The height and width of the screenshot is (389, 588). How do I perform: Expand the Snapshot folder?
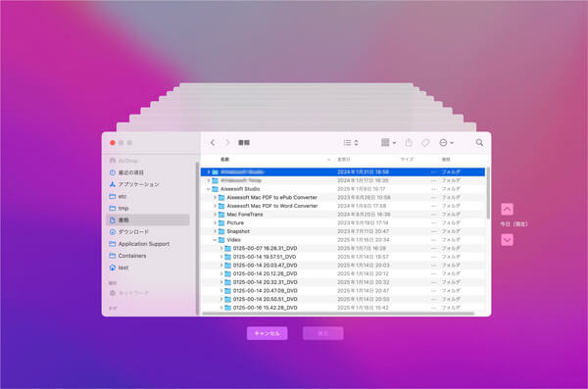tap(215, 231)
